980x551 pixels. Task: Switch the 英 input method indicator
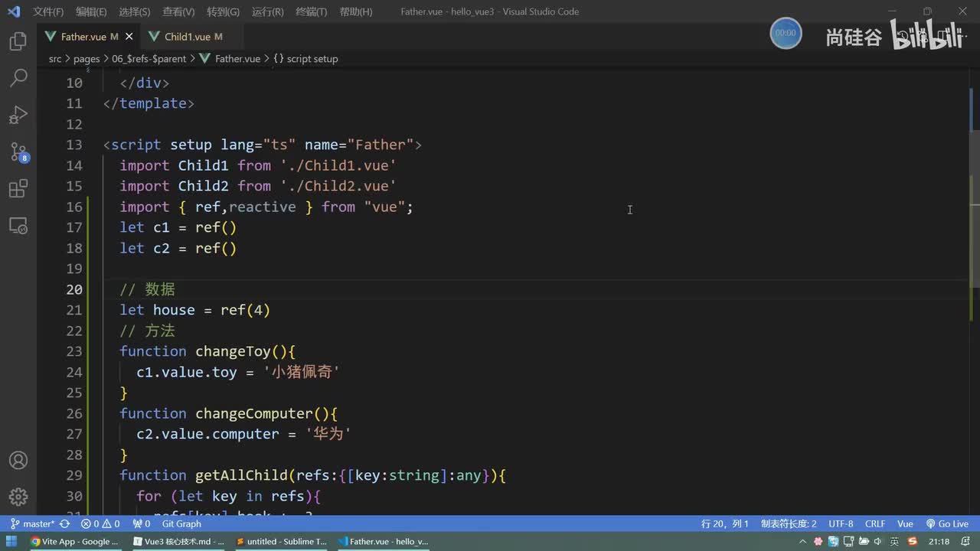pos(894,542)
